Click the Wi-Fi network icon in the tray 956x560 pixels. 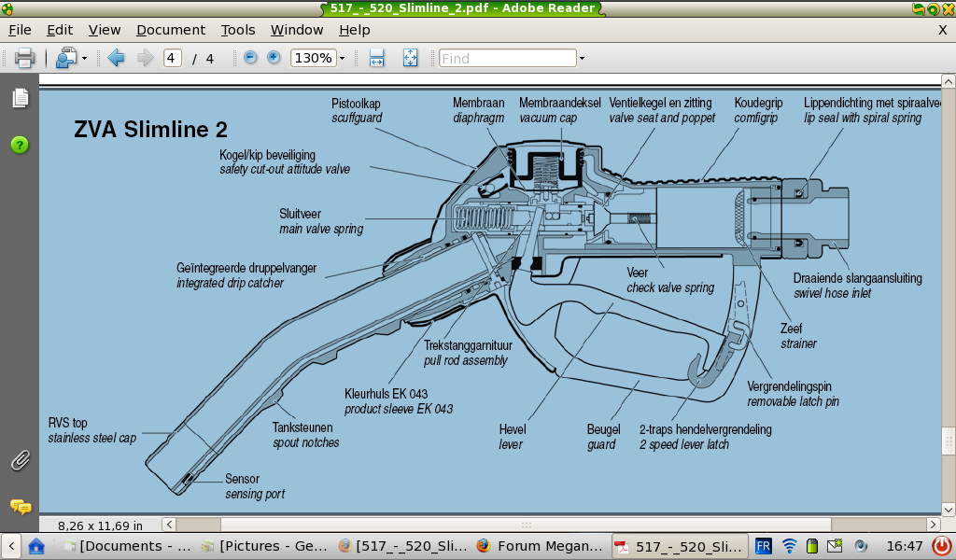coord(789,546)
